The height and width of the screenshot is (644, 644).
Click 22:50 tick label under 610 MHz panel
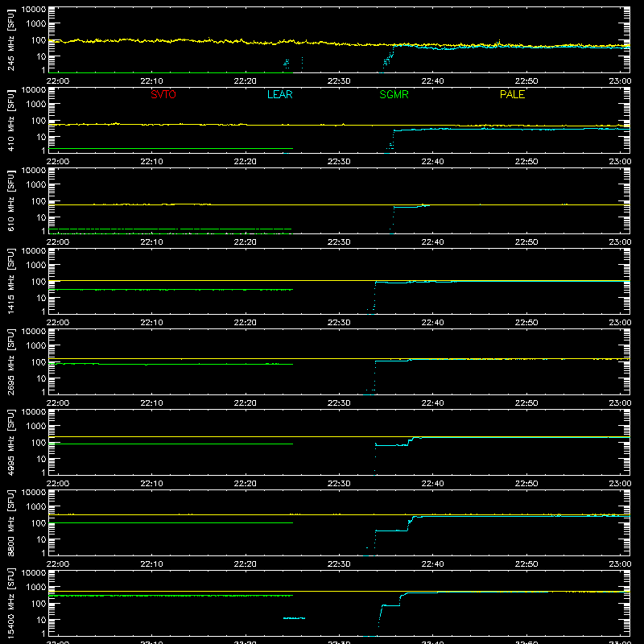[x=526, y=242]
